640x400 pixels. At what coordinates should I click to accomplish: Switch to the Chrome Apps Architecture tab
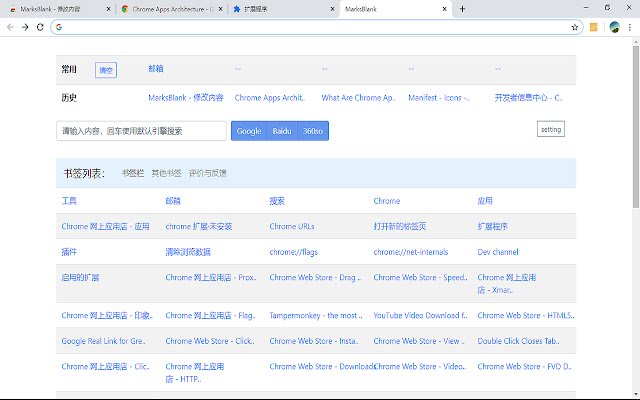click(173, 9)
